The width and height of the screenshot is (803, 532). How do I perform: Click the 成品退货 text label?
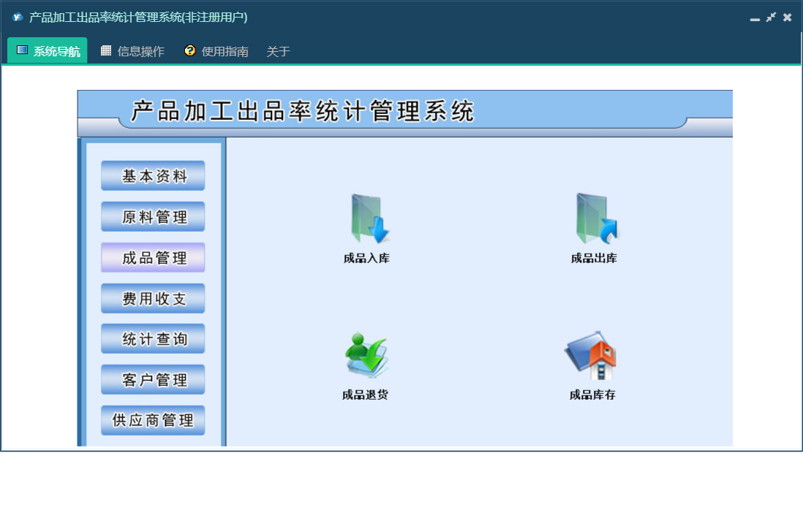coord(365,395)
